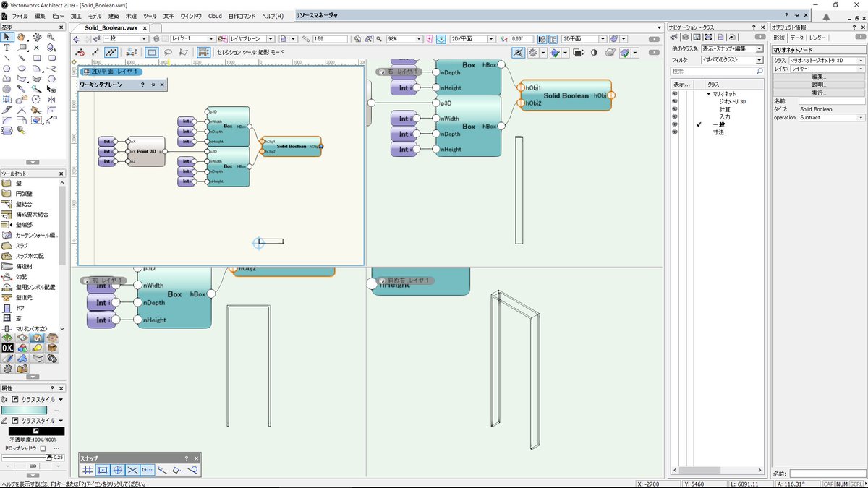Screen dimensions: 868x488
Task: Click the search magnifier in class search
Action: pyautogui.click(x=759, y=72)
